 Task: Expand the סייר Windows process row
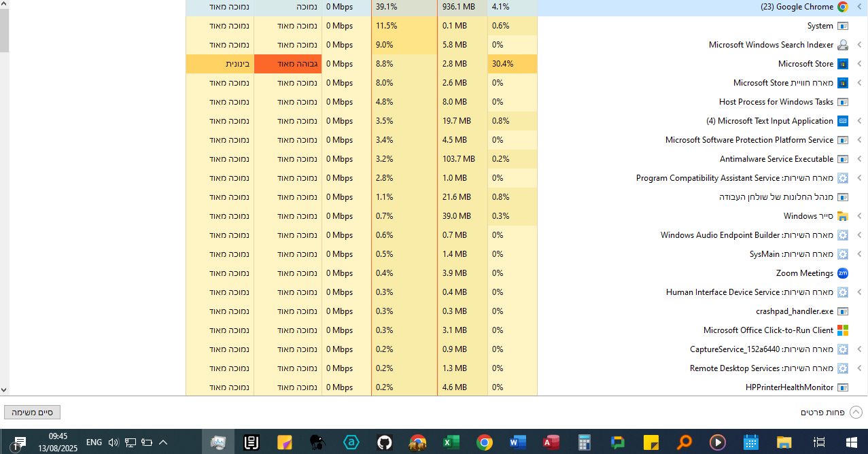click(x=859, y=216)
